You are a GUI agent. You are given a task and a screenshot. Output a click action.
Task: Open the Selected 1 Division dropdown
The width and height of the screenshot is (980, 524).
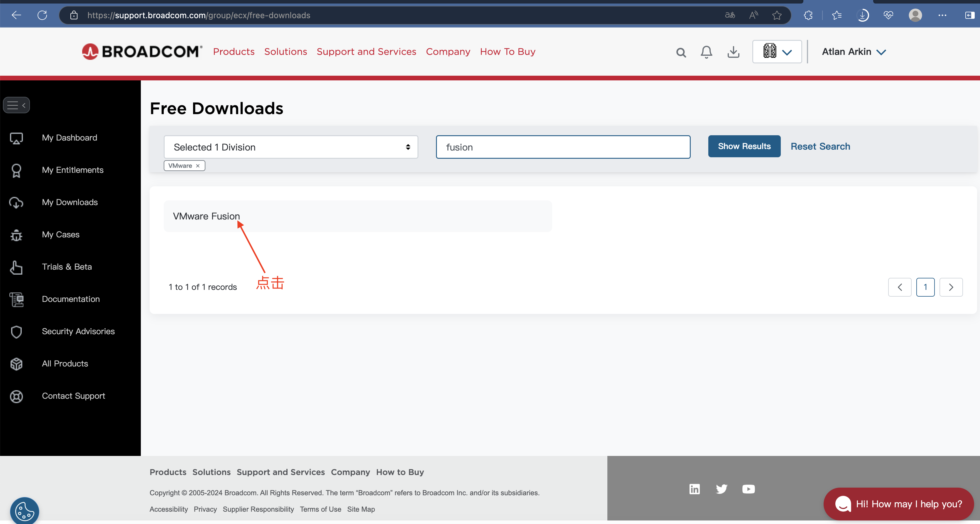click(291, 147)
